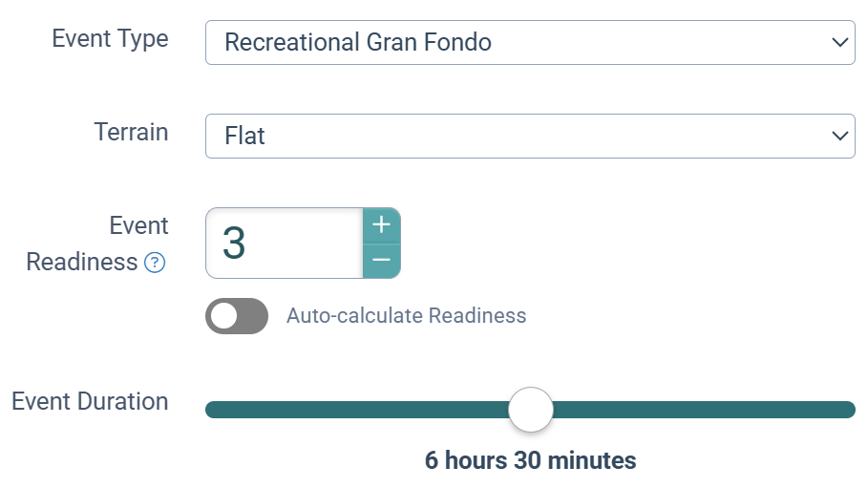Click the "Event Readiness" field label
The height and width of the screenshot is (488, 868).
(97, 244)
